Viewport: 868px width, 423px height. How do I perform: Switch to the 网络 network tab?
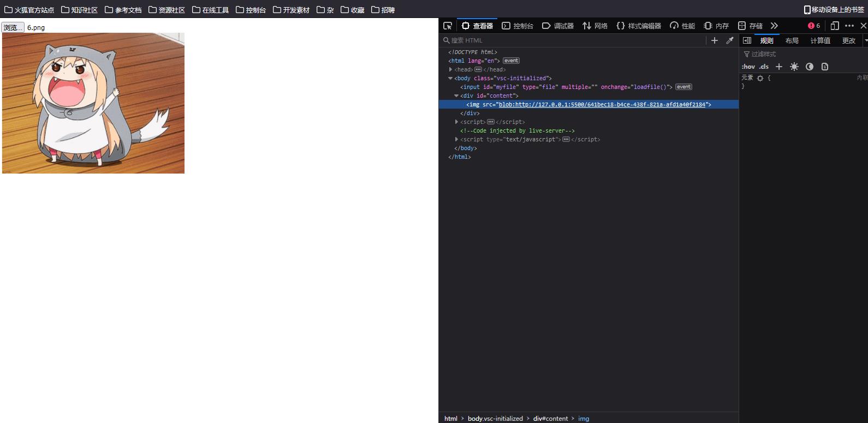pyautogui.click(x=595, y=26)
